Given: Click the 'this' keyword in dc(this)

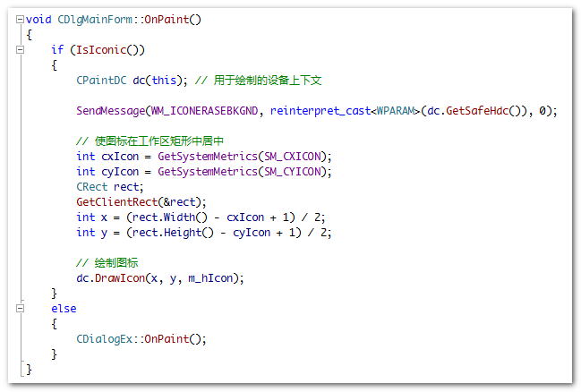Looking at the screenshot, I should tap(164, 80).
